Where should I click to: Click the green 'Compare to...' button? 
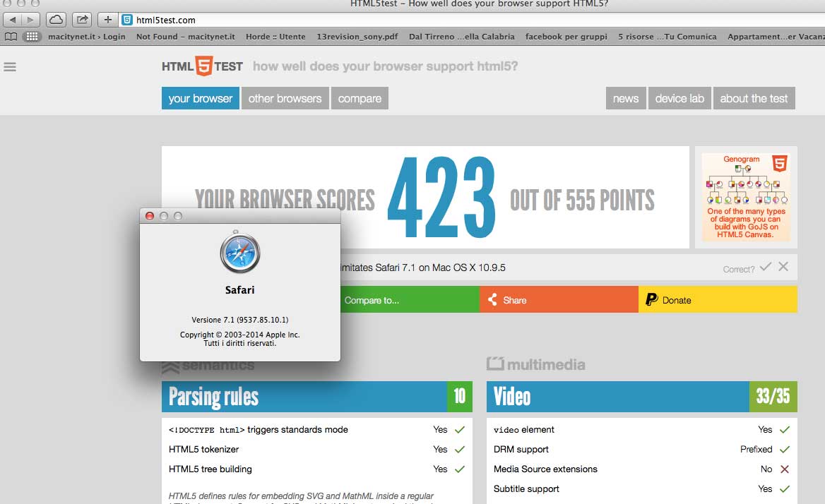point(410,299)
